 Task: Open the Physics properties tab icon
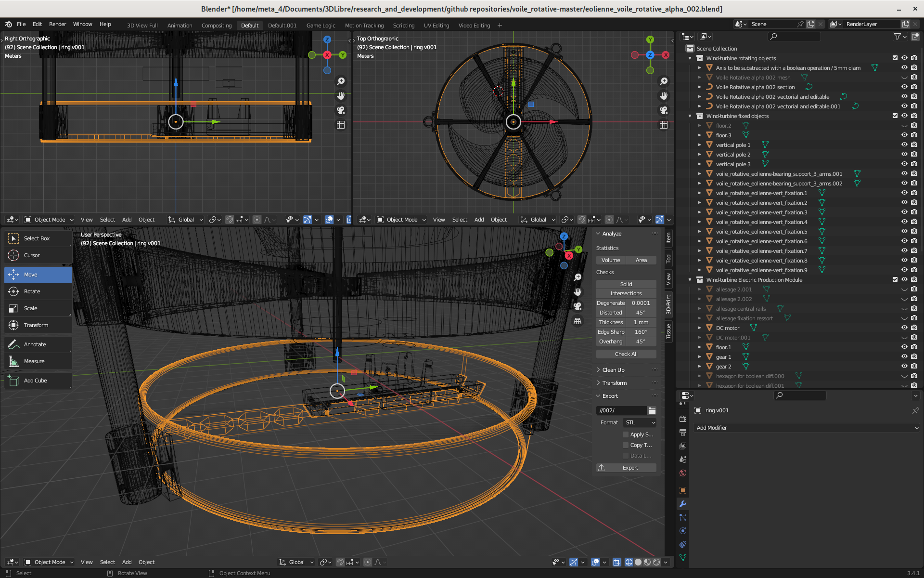coord(682,531)
